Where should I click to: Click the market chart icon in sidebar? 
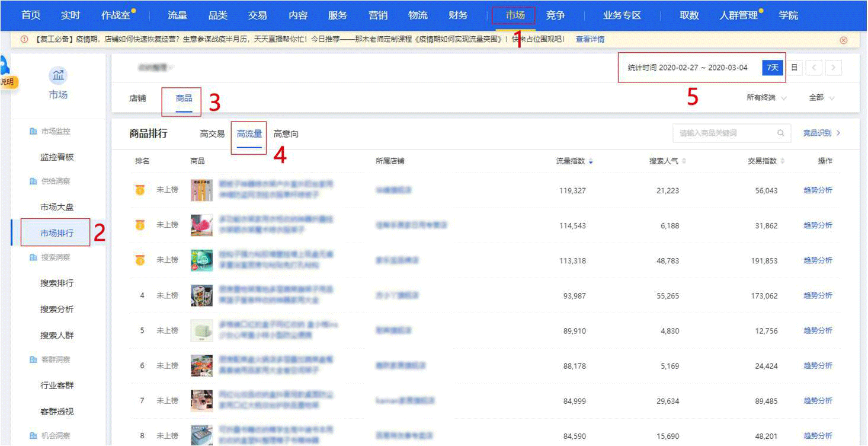[x=58, y=75]
